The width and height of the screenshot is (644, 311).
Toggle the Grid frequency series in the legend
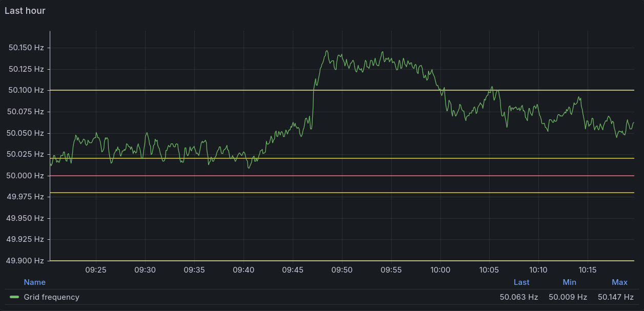[51, 297]
